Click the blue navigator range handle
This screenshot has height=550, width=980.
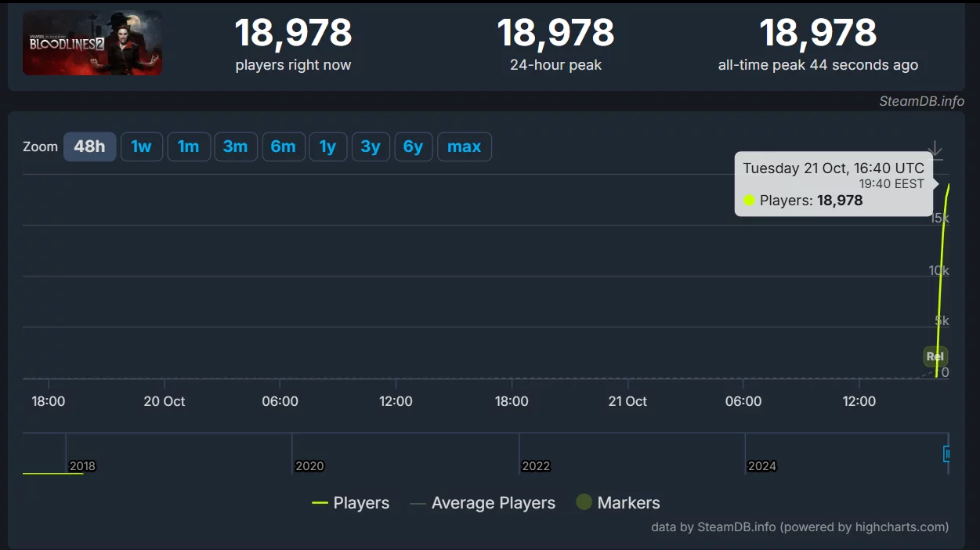(947, 454)
